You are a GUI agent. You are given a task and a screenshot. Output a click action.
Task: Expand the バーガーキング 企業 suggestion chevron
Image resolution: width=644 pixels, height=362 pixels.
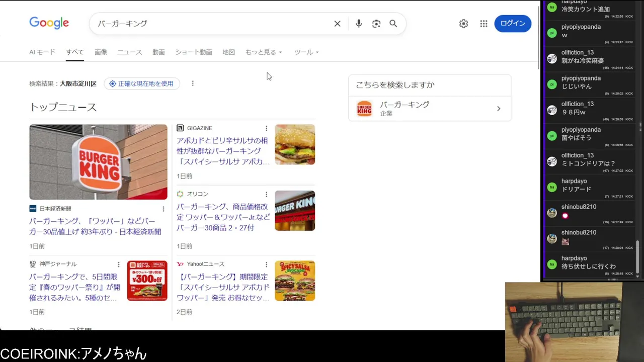[499, 109]
